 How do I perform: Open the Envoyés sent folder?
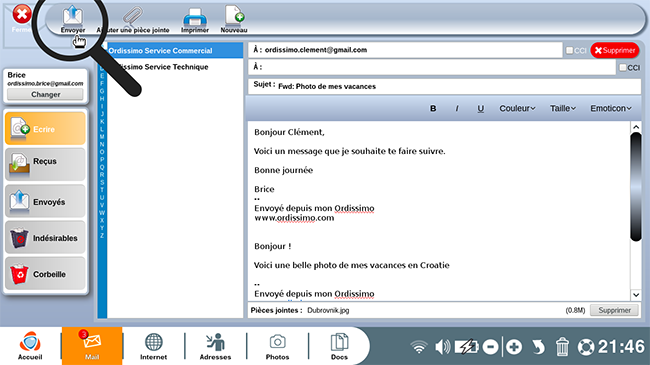(x=45, y=201)
